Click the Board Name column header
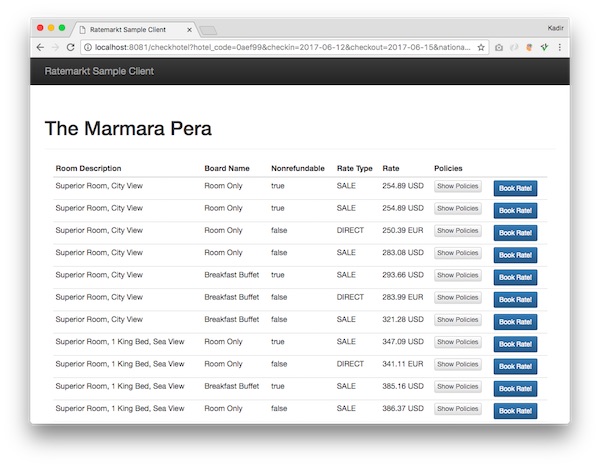 tap(227, 168)
